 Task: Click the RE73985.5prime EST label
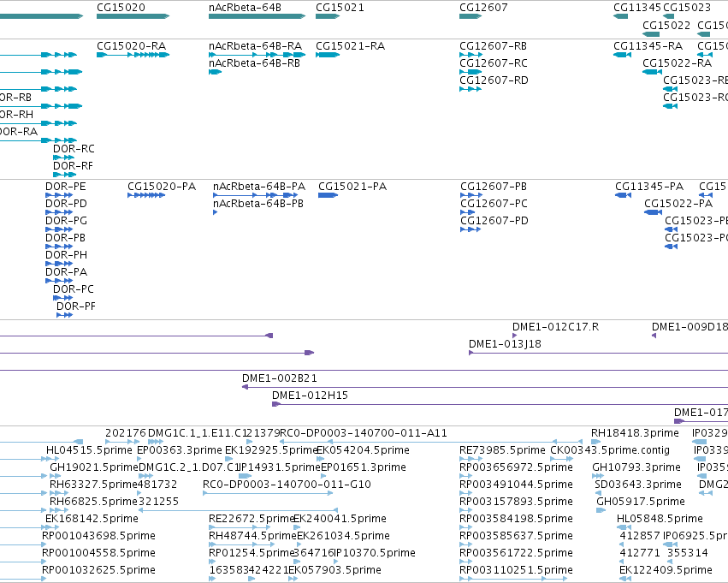(502, 450)
